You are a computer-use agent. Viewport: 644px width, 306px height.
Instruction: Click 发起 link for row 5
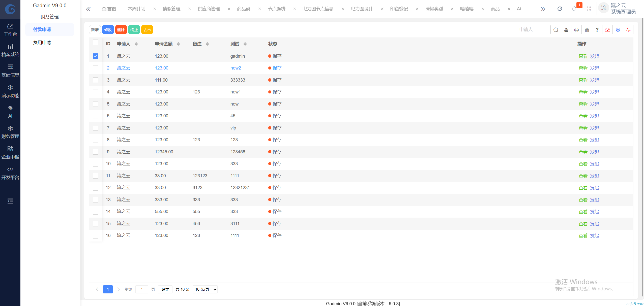coord(594,104)
